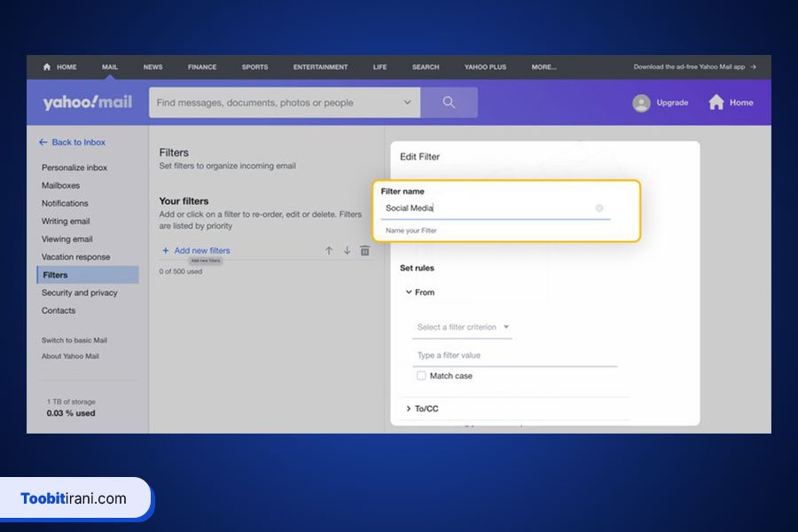Click the magnifying glass search button
Screen dimensions: 798x532
(x=449, y=103)
